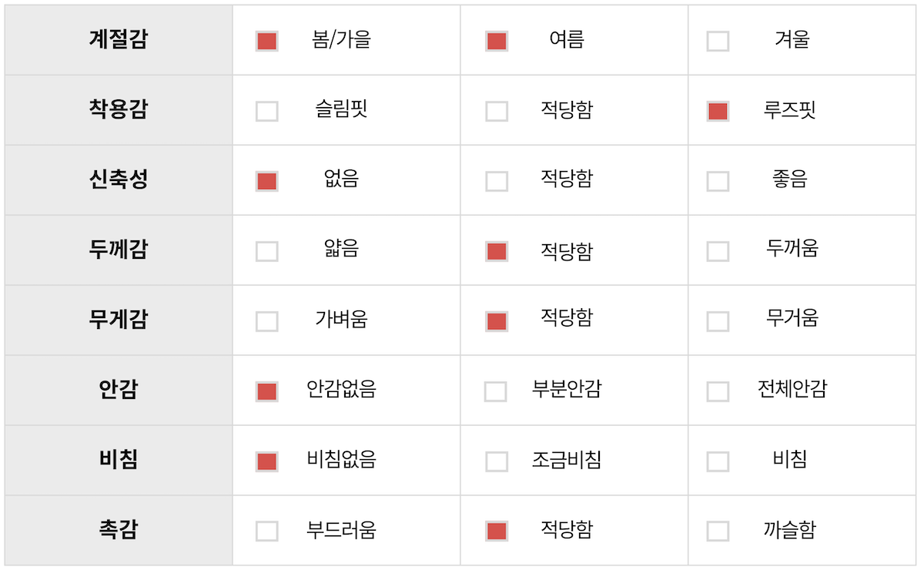
Task: Check the 부분안감 checkbox
Action: (x=495, y=391)
